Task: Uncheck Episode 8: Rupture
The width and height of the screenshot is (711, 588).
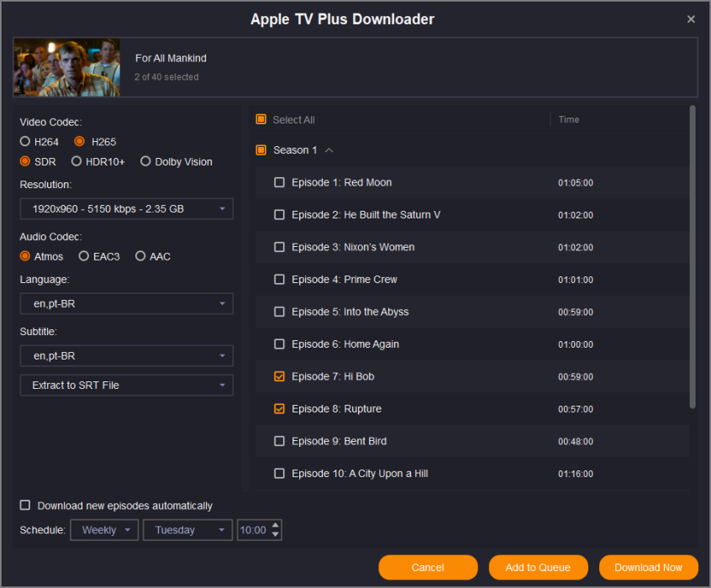Action: pos(280,409)
